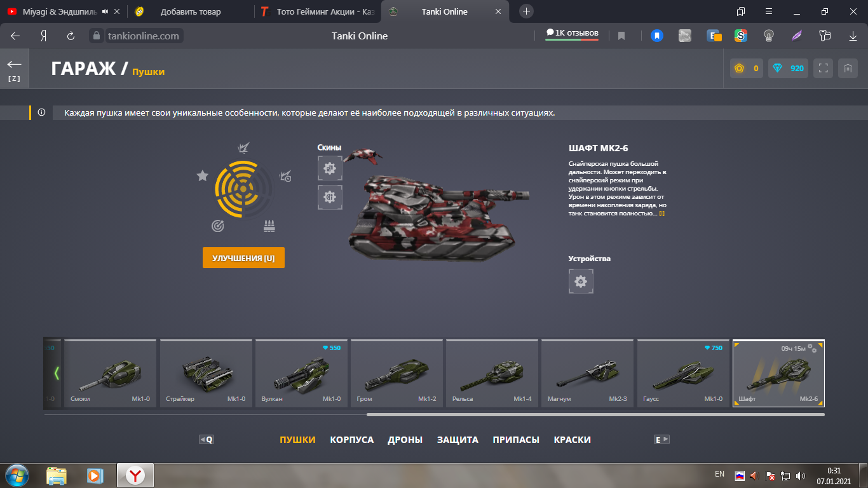Select the impact force stat icon
This screenshot has height=488, width=868.
point(243,148)
